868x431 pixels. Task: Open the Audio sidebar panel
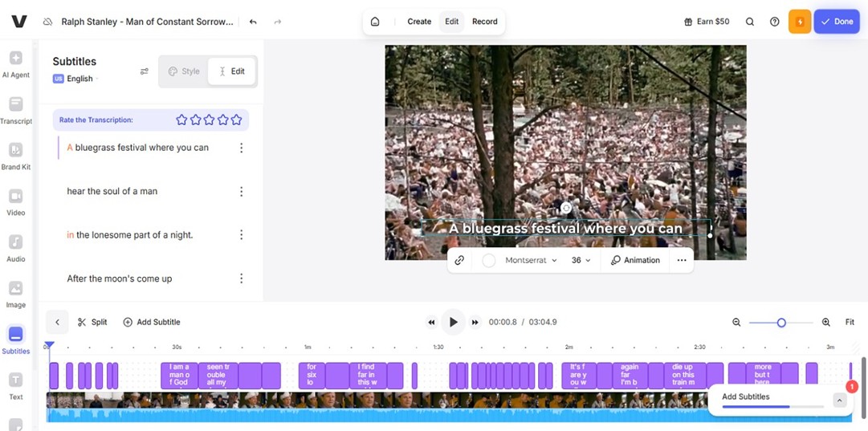[x=16, y=247]
